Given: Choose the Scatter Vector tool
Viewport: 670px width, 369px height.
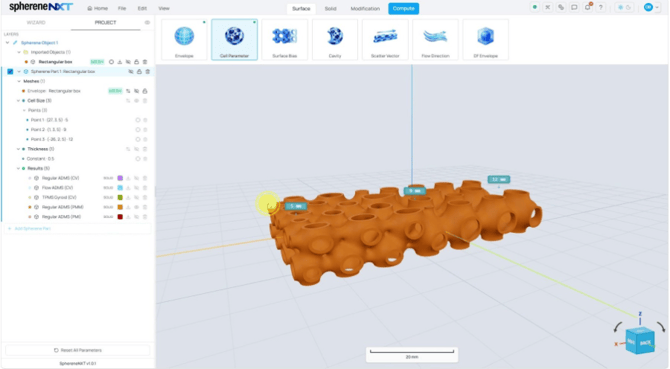Looking at the screenshot, I should point(385,39).
